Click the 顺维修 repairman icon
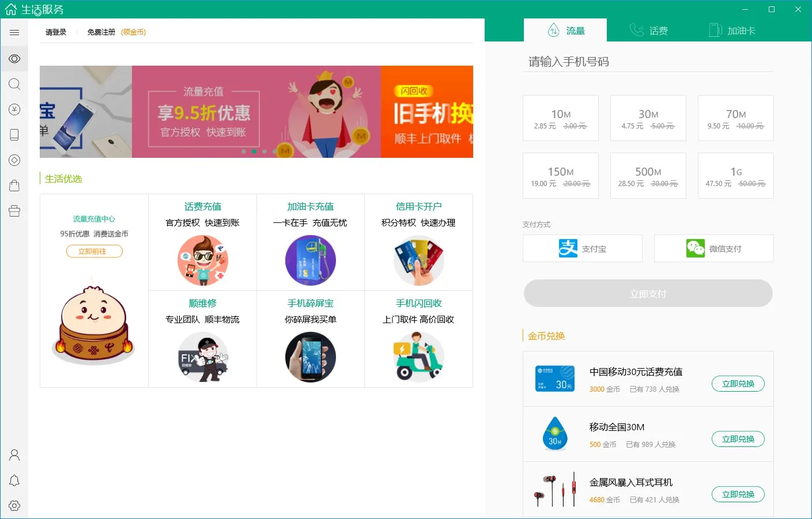This screenshot has width=812, height=519. (x=203, y=357)
